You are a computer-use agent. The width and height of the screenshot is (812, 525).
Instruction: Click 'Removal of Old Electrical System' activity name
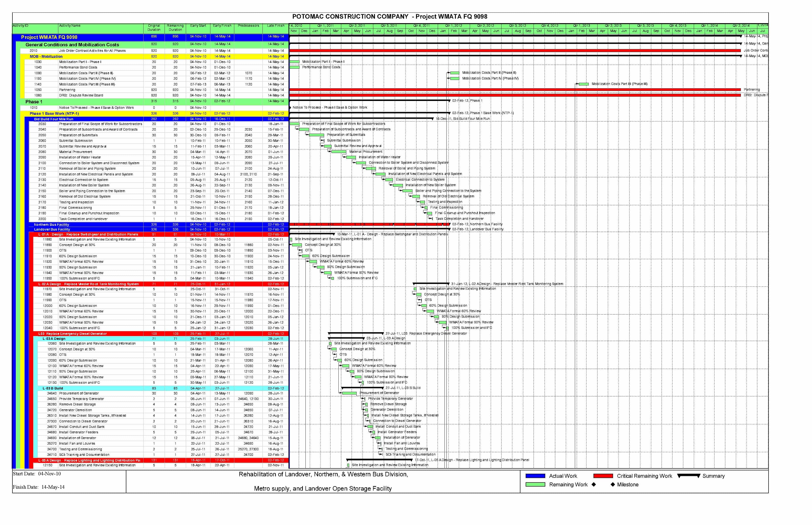click(x=85, y=196)
